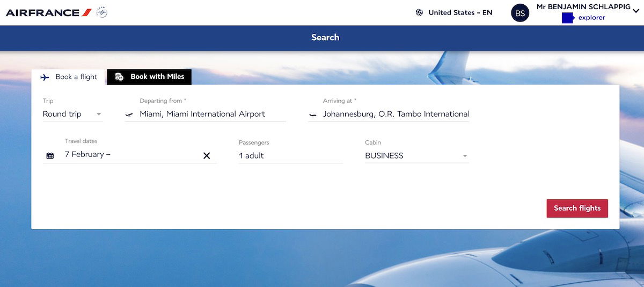Click the globe language icon

420,12
